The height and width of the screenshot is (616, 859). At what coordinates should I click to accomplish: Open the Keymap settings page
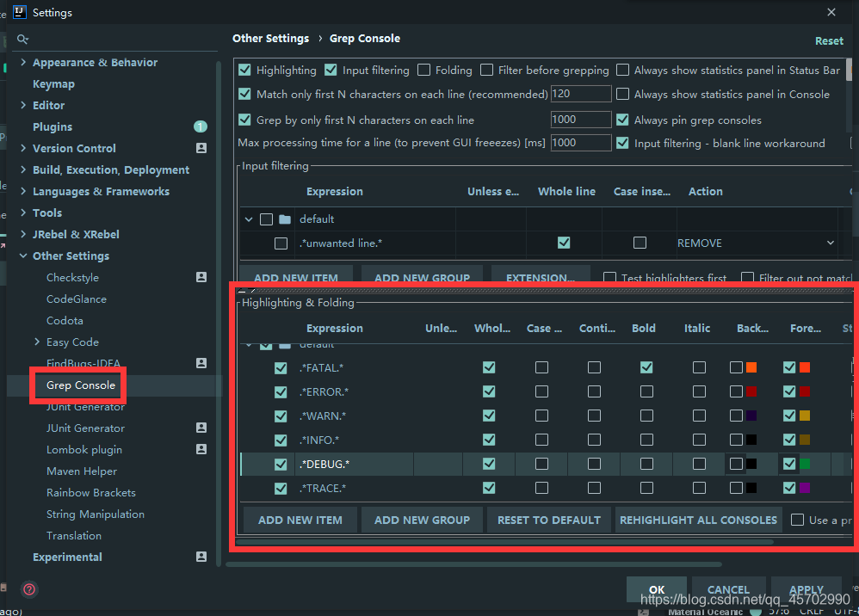click(x=53, y=83)
